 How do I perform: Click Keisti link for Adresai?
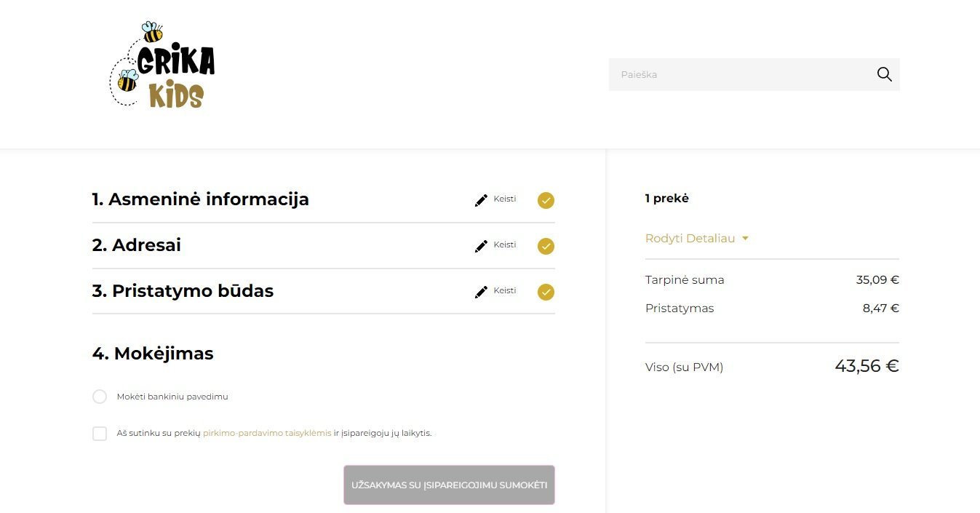tap(505, 244)
